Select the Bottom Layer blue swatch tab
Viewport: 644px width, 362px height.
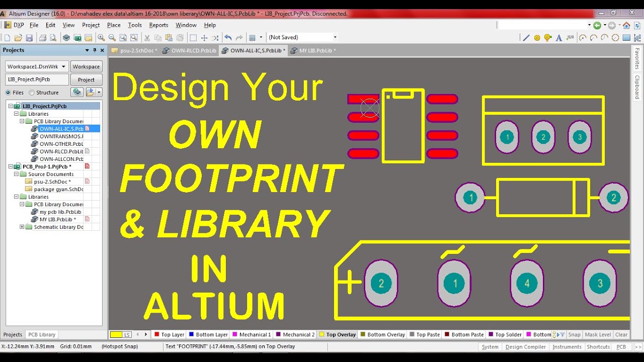coord(208,334)
